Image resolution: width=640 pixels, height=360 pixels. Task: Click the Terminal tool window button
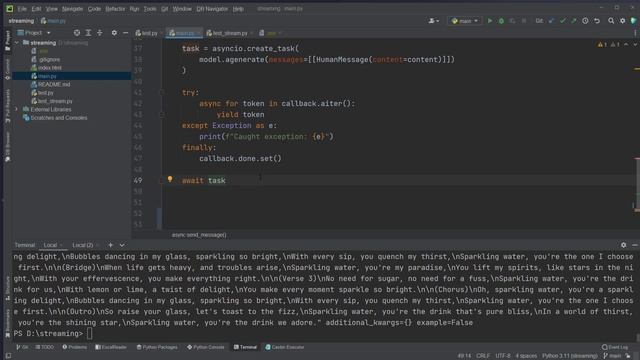(x=245, y=347)
